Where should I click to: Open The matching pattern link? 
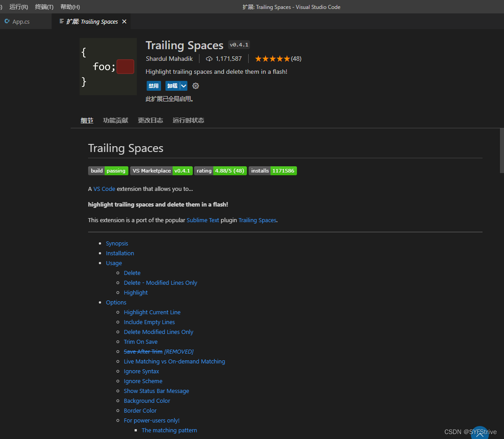click(169, 431)
